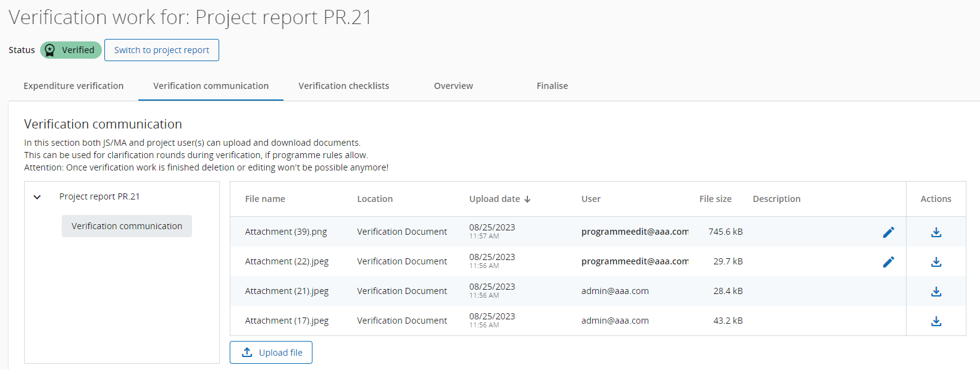Click the Verified status badge icon

[x=51, y=50]
